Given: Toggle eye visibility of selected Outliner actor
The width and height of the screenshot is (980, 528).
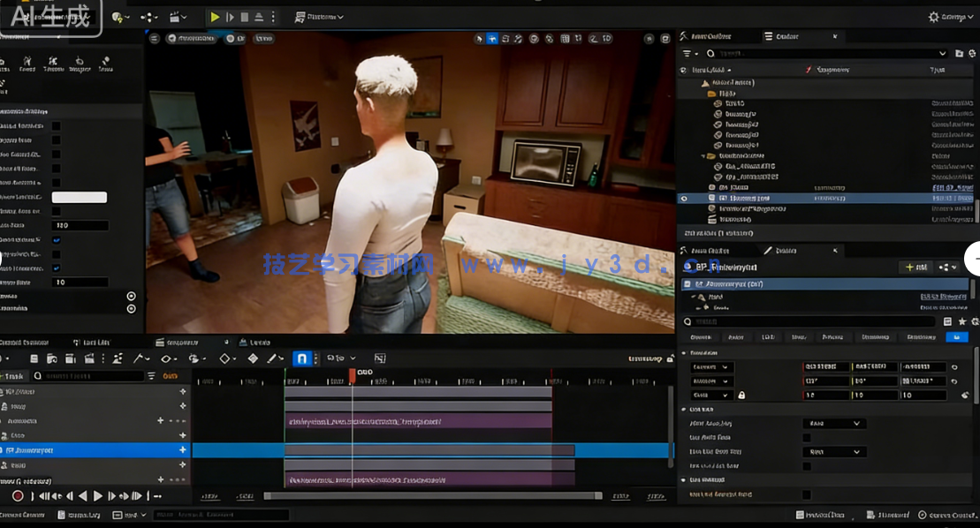Looking at the screenshot, I should [684, 199].
